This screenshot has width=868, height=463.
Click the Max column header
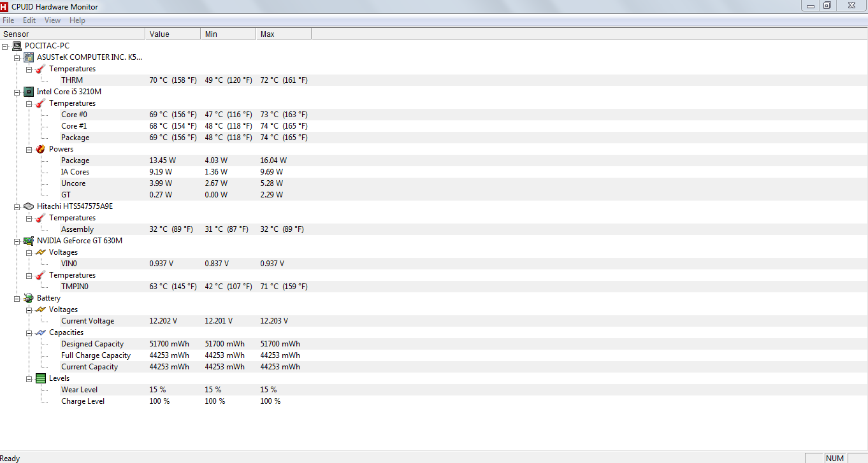[284, 34]
